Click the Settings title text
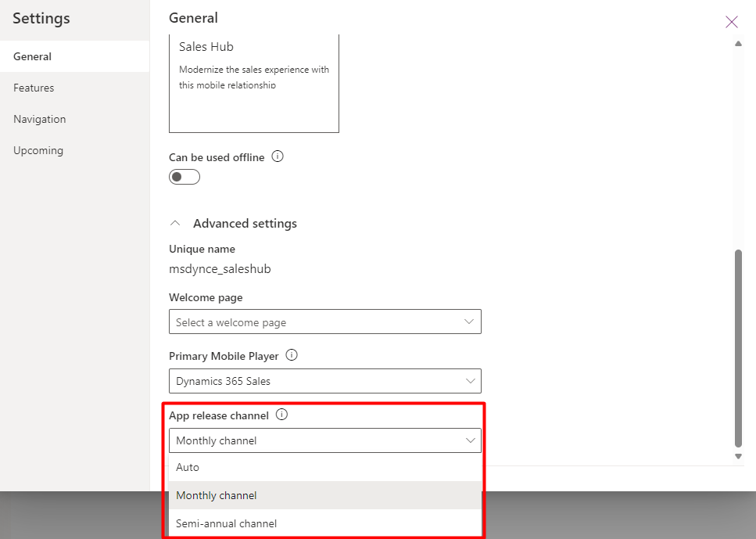The width and height of the screenshot is (756, 539). coord(41,18)
